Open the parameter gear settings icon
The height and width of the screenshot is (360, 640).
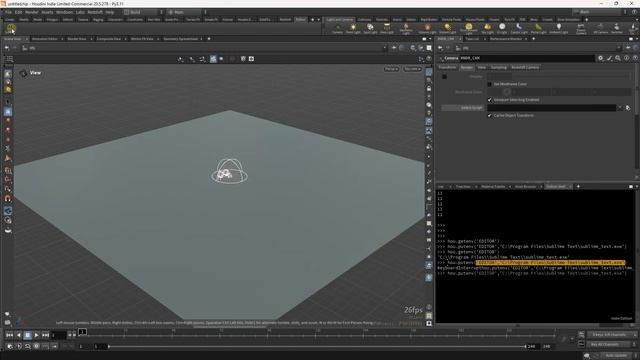(x=600, y=58)
